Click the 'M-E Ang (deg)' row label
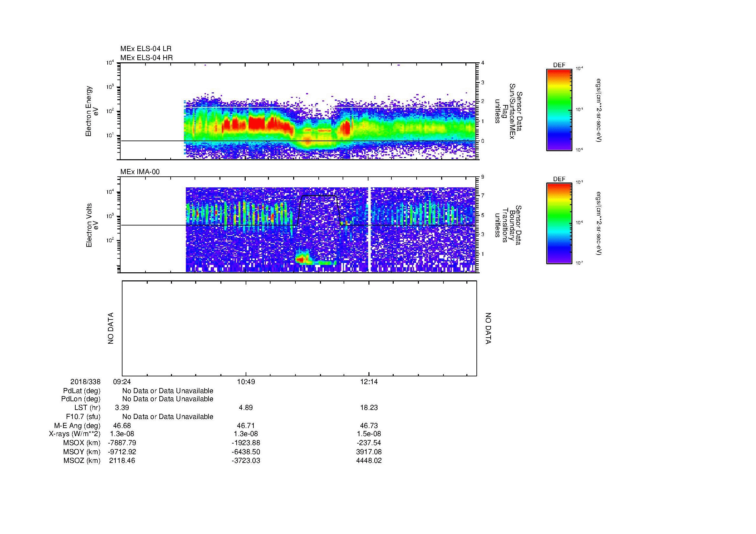Image resolution: width=756 pixels, height=534 pixels. 77,426
